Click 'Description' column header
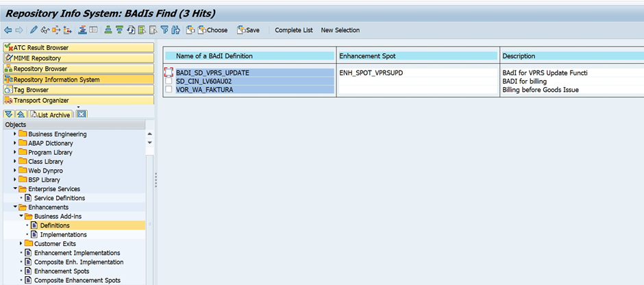The image size is (644, 285). [572, 56]
